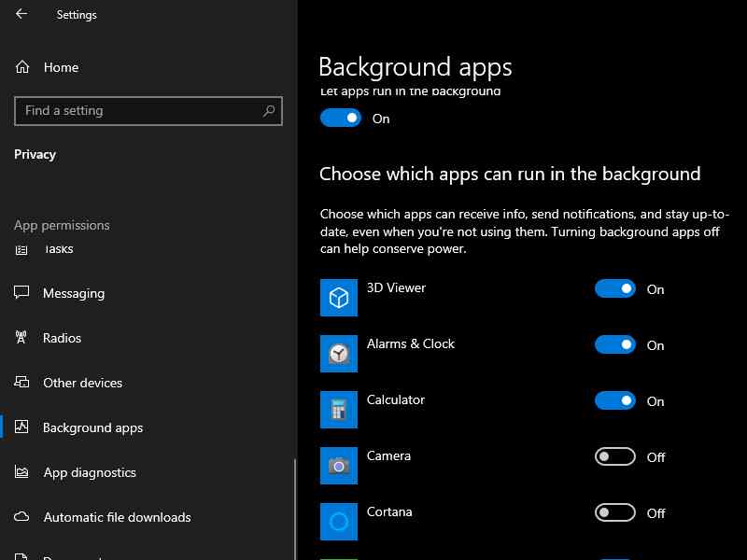
Task: Click the sidebar vertical scrollbar
Action: [295, 509]
